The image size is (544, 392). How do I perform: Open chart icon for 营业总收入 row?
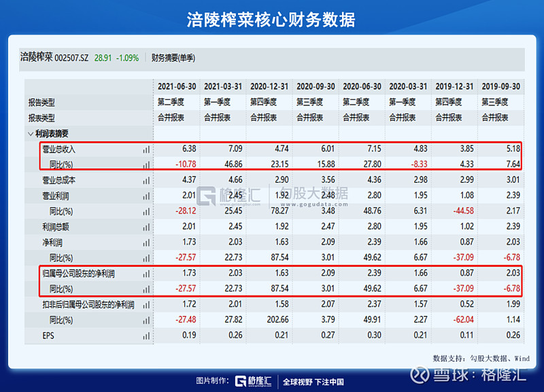coord(146,149)
